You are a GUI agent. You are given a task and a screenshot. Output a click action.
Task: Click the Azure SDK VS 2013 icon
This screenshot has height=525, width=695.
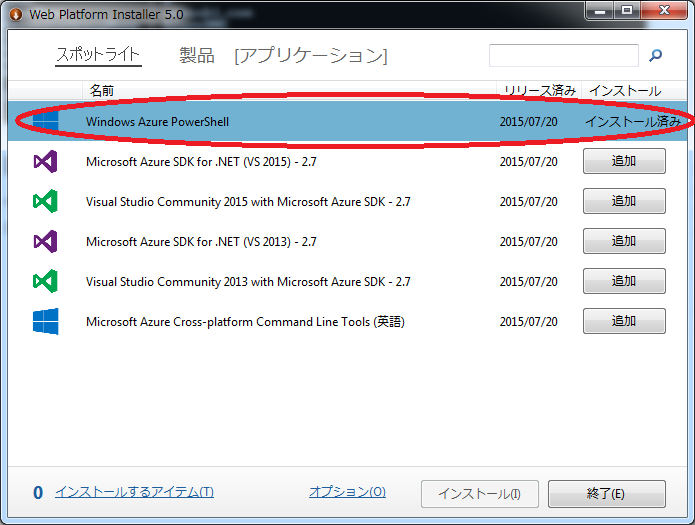pos(45,241)
